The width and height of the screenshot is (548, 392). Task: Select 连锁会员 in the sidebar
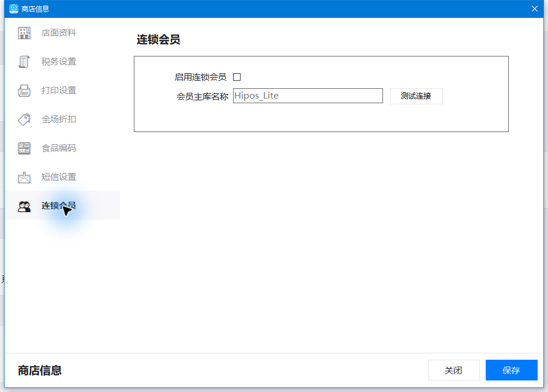(x=62, y=205)
